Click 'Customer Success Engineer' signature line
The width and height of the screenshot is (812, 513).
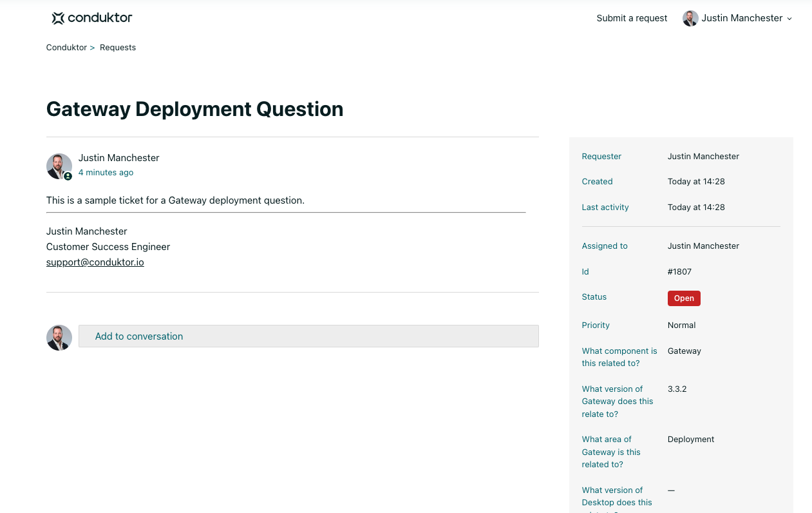pos(108,247)
